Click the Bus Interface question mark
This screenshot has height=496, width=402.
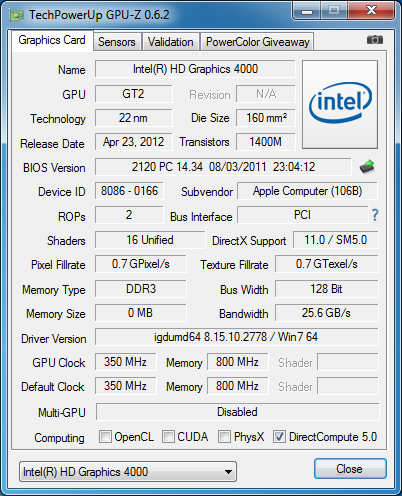coord(375,215)
